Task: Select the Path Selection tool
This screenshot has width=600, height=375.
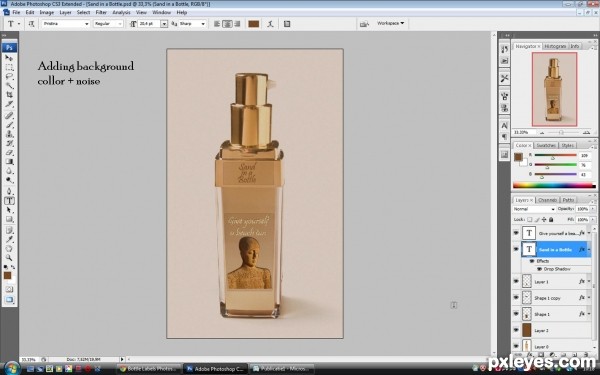Action: 9,210
